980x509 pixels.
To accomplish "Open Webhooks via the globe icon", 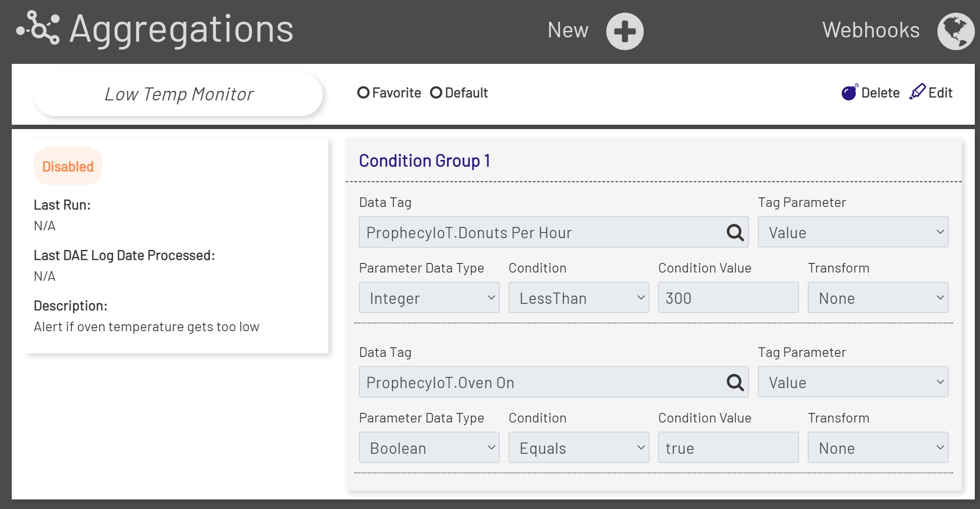I will 955,31.
